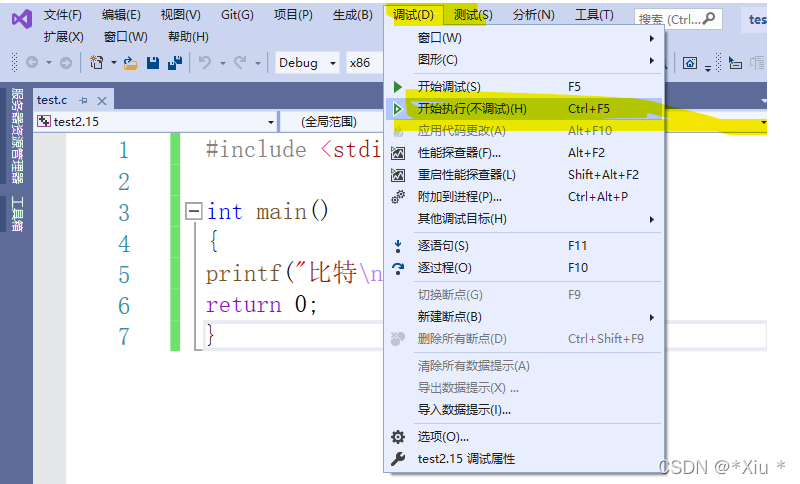Expand the new project icon dropdown arrow

(113, 63)
